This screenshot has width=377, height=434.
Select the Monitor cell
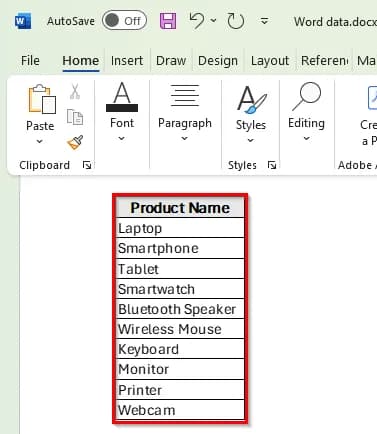[180, 369]
